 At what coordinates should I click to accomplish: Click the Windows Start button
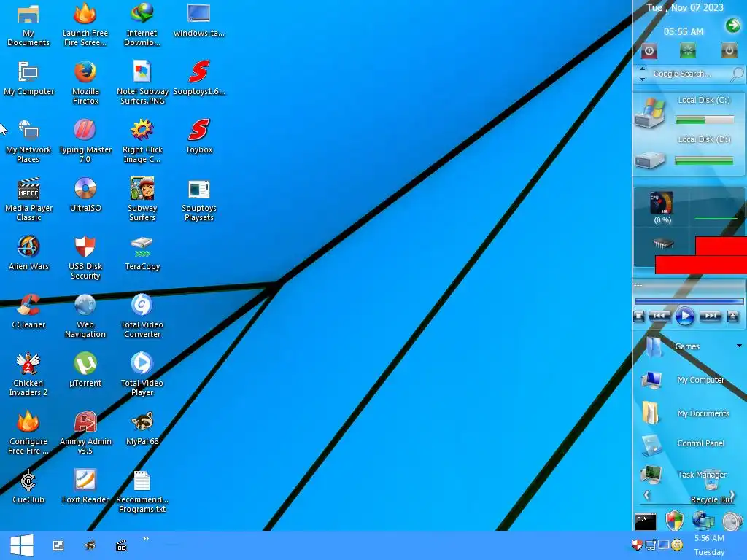coord(21,545)
